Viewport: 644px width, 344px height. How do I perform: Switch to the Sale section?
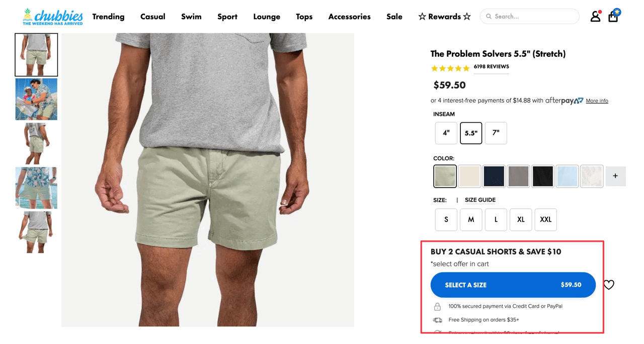tap(394, 17)
